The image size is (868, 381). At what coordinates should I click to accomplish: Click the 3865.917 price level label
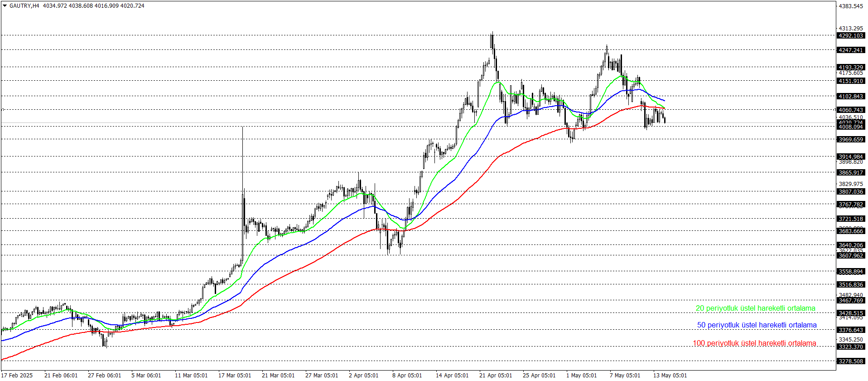[x=851, y=173]
